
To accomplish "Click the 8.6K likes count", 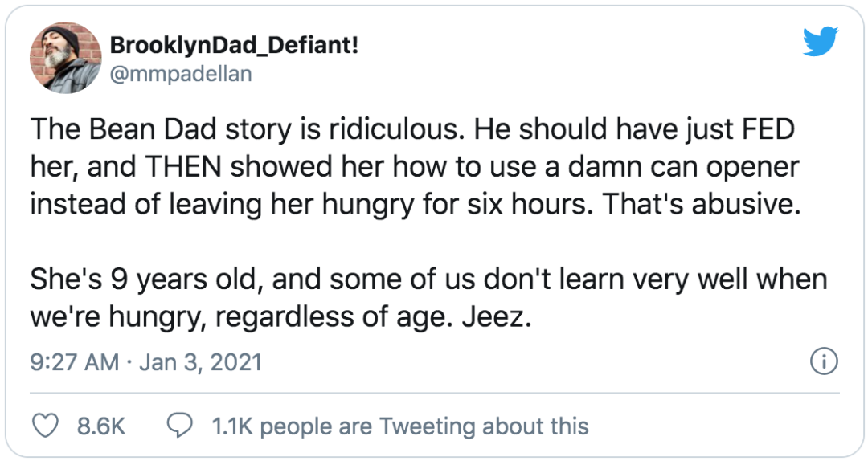I will pyautogui.click(x=101, y=426).
